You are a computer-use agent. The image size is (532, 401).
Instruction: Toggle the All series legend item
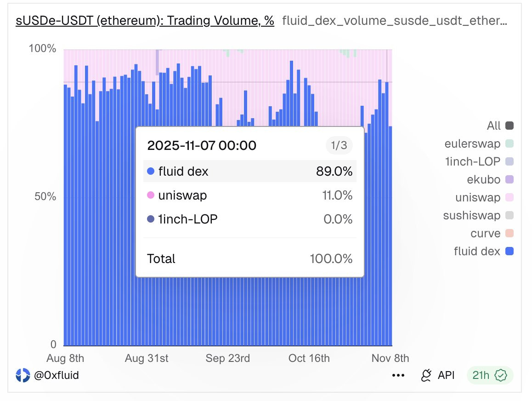tap(500, 126)
